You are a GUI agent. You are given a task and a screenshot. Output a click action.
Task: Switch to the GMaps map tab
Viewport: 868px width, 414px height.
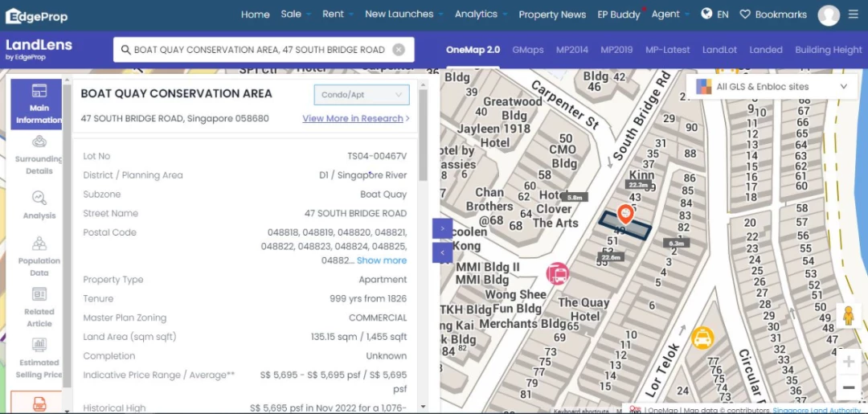pos(527,50)
